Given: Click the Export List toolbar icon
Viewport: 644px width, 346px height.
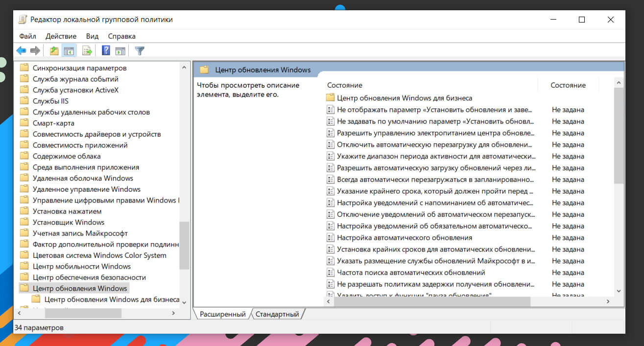Looking at the screenshot, I should click(87, 51).
